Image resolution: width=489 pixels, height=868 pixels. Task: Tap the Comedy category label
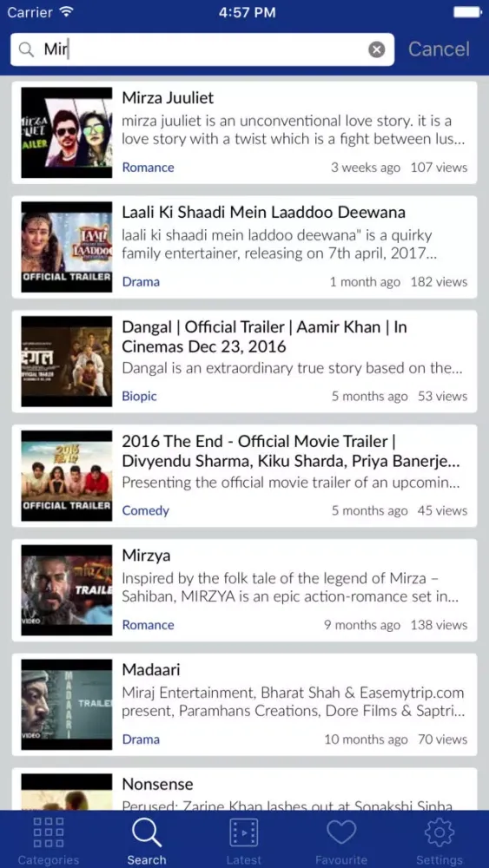point(146,511)
